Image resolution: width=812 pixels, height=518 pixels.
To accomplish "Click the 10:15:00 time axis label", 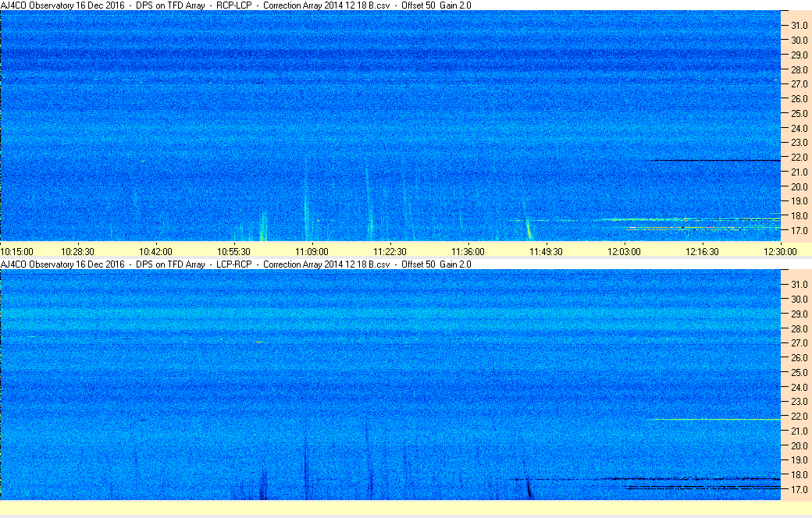I will click(x=16, y=252).
